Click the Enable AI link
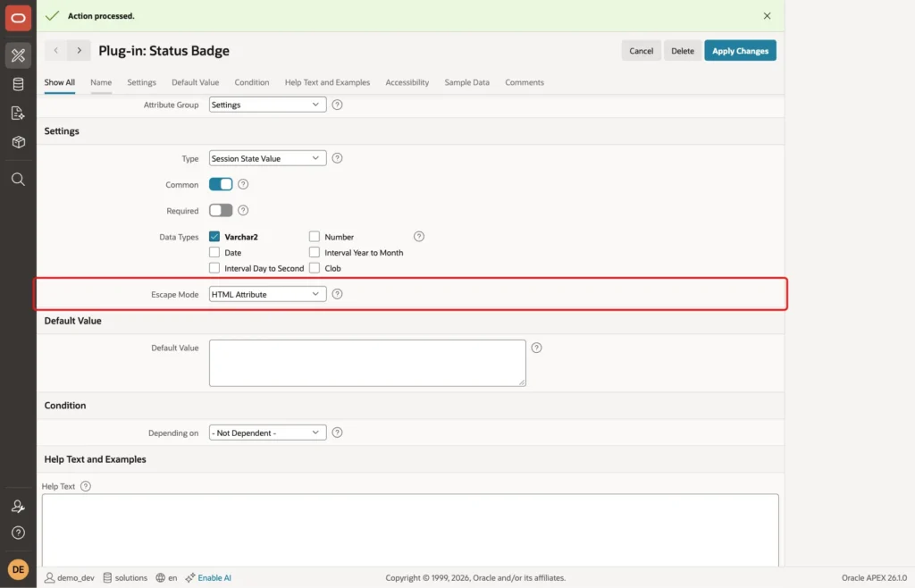 coord(214,577)
